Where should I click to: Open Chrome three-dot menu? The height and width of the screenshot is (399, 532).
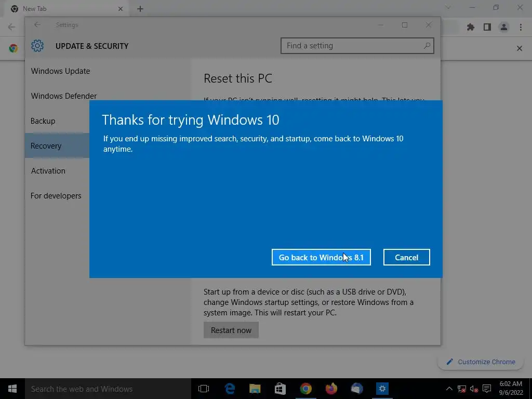(x=521, y=27)
